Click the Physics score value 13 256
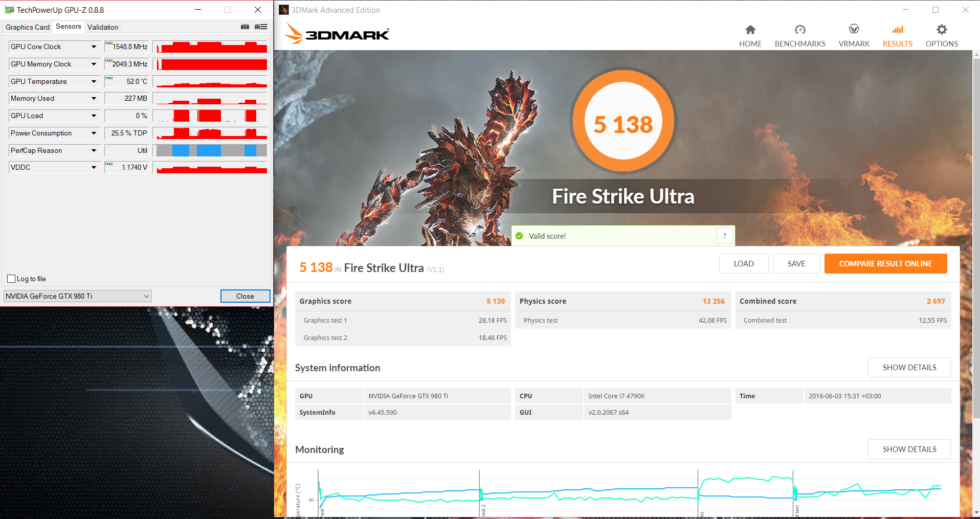The height and width of the screenshot is (519, 980). 714,301
